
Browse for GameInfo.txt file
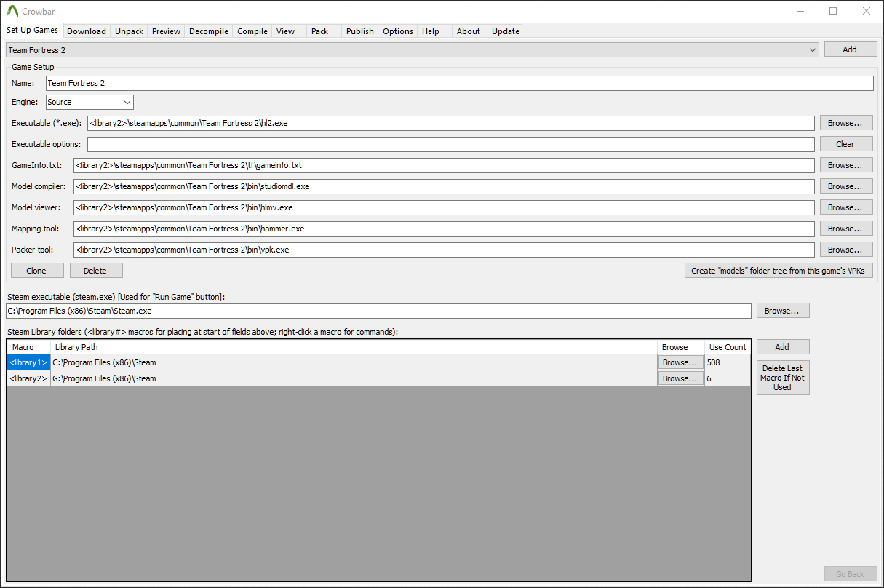[x=846, y=165]
